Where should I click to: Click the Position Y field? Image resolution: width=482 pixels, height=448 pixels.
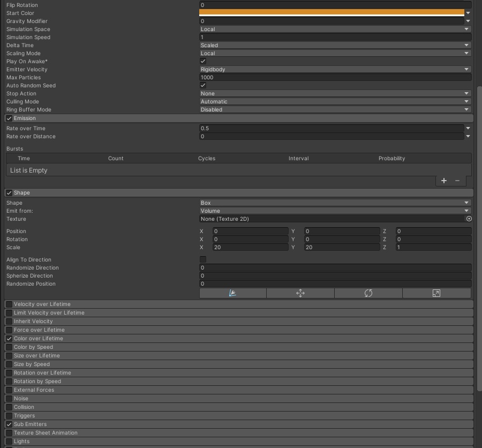click(x=342, y=231)
